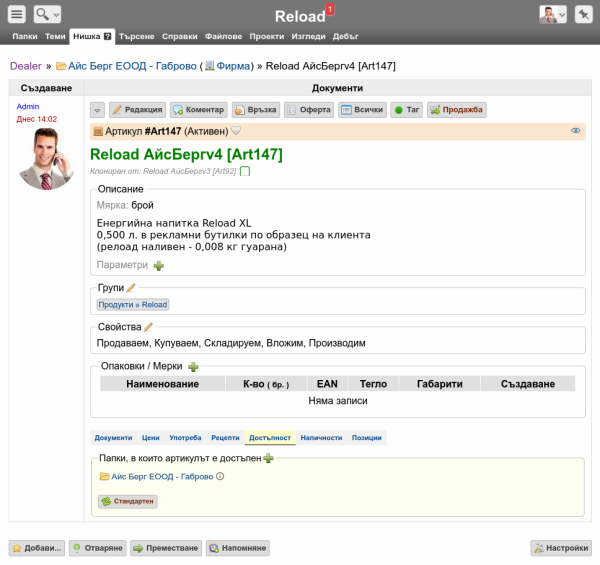
Task: Expand the document actions arrow button
Action: 97,110
